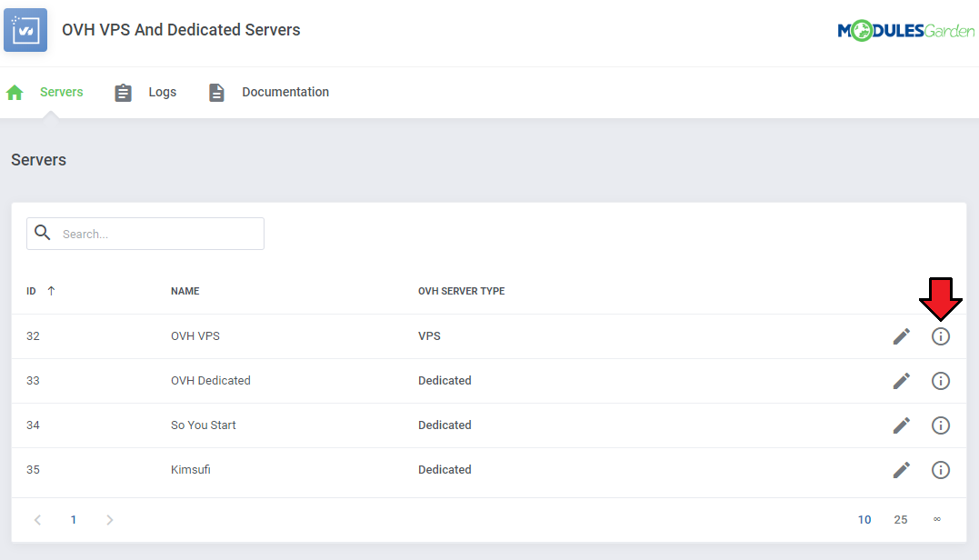979x560 pixels.
Task: Show unlimited entries per page
Action: click(x=936, y=519)
